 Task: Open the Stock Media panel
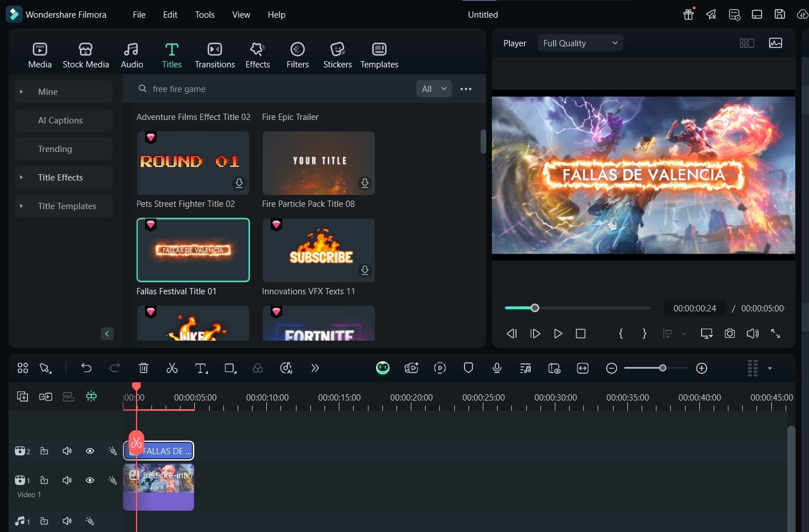point(86,56)
